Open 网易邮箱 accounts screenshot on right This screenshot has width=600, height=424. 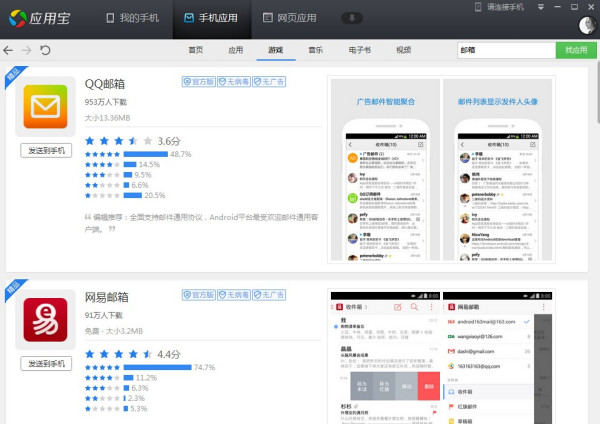pos(497,358)
